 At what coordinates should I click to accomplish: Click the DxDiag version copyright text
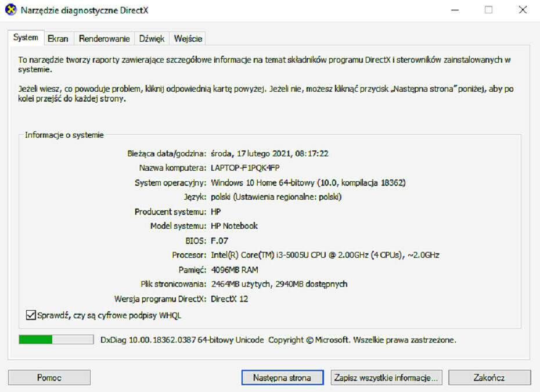pos(278,340)
